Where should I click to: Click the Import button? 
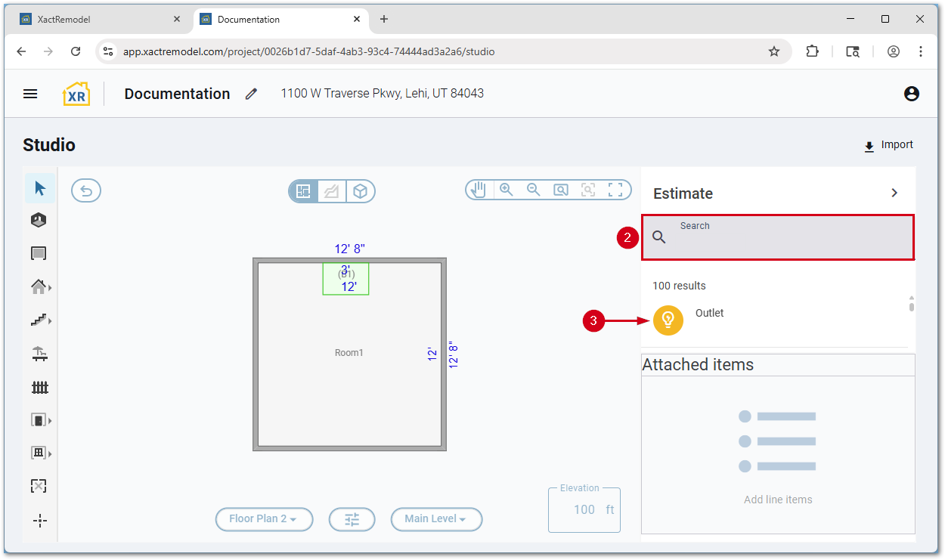[888, 145]
